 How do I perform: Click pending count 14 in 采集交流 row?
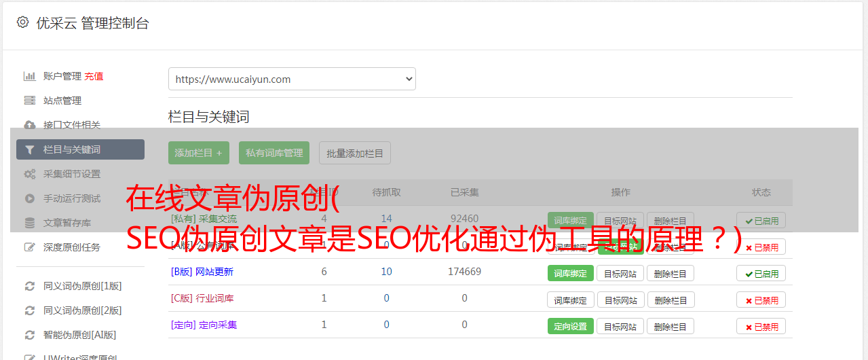[386, 219]
